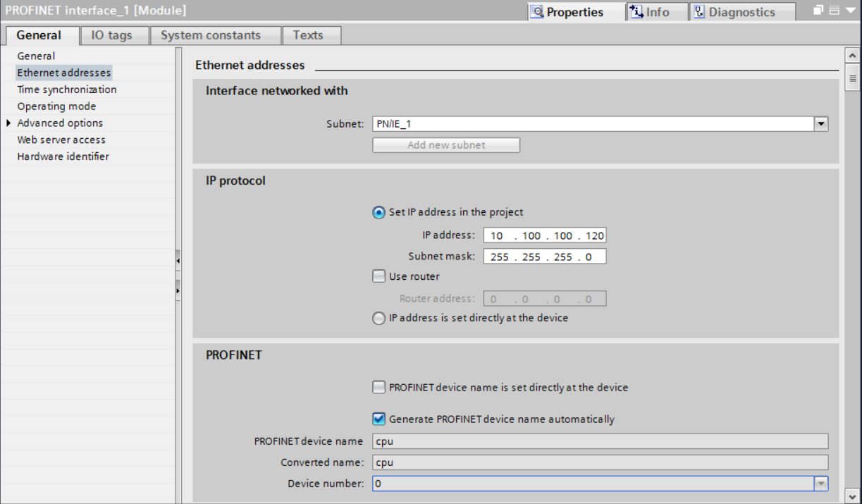Click the 'Subnet:' label
The height and width of the screenshot is (504, 862).
click(x=345, y=124)
